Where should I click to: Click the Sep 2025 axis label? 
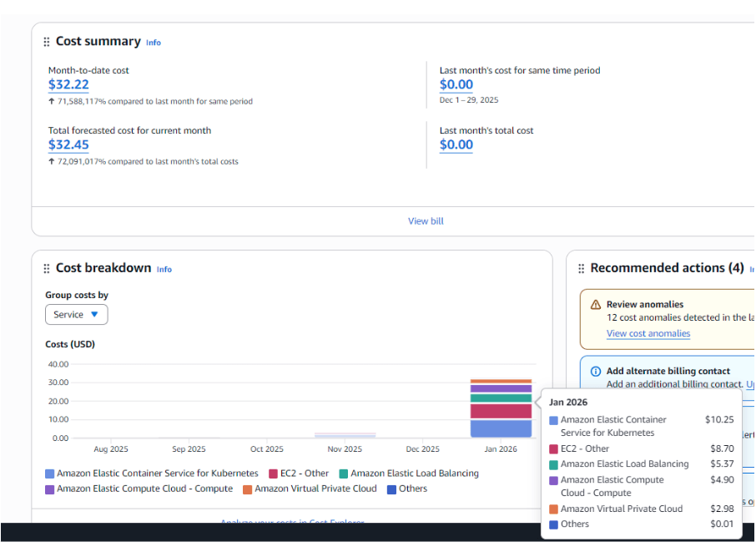coord(189,449)
